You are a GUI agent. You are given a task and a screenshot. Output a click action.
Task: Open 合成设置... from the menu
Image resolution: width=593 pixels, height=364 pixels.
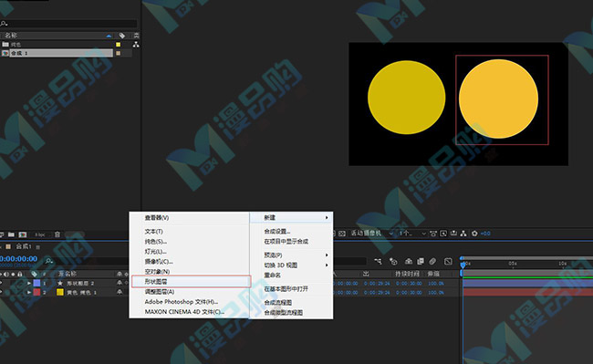click(291, 232)
